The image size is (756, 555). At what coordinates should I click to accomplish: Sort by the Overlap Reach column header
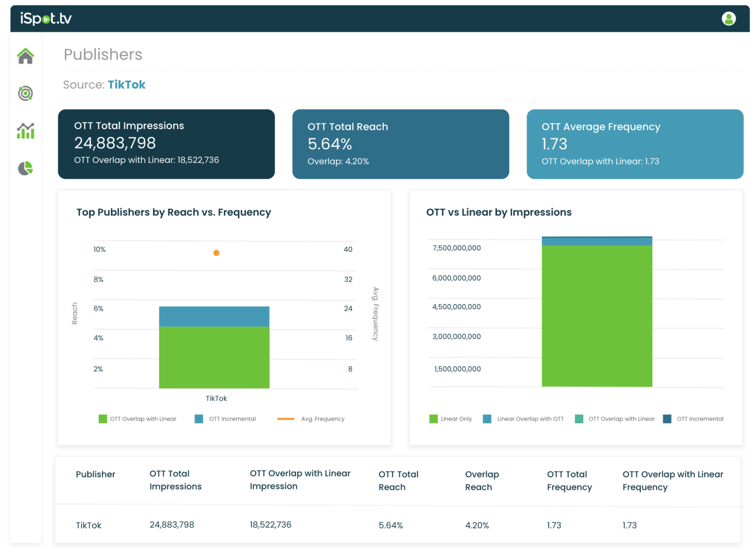[482, 481]
